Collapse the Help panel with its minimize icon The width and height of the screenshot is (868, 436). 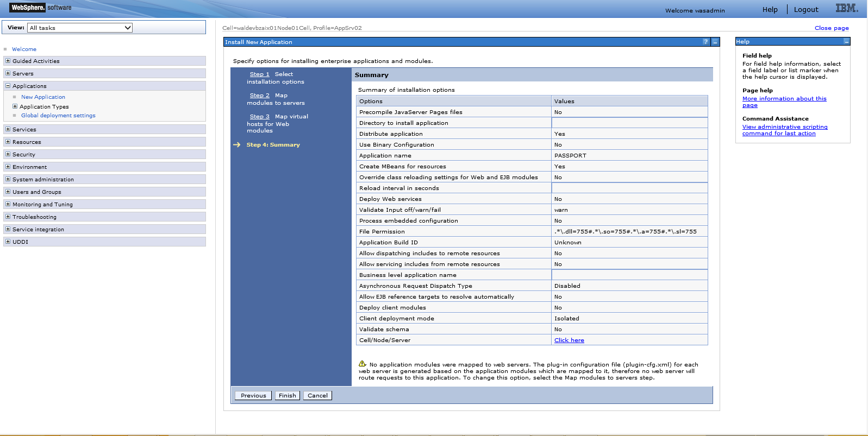pyautogui.click(x=846, y=42)
